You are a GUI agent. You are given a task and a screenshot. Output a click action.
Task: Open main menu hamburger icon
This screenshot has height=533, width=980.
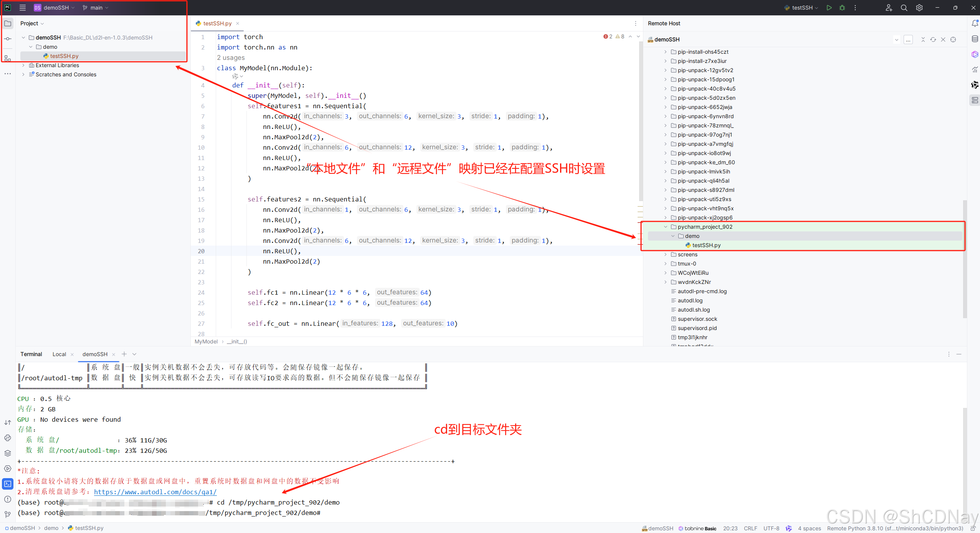coord(23,8)
